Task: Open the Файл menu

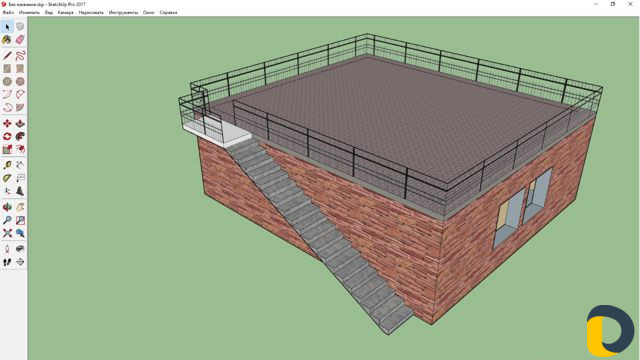Action: (8, 13)
